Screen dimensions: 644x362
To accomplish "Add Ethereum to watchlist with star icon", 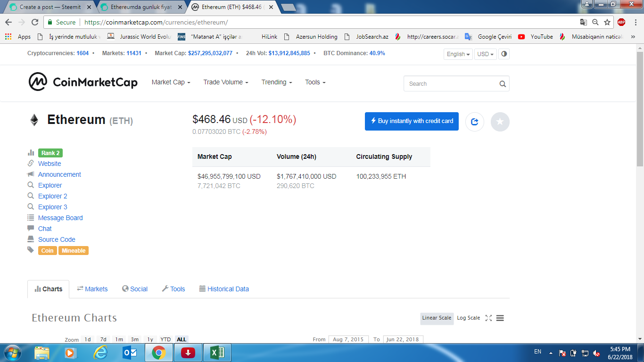I will [x=500, y=122].
